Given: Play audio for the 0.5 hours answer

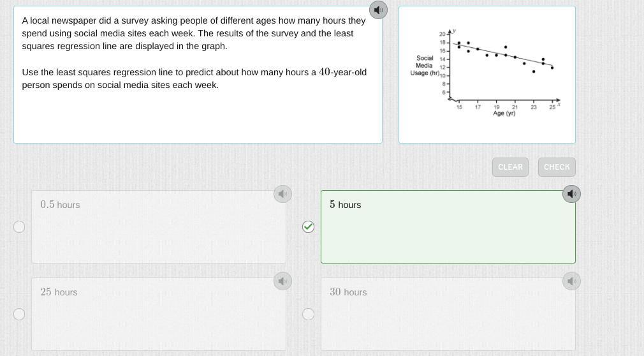Looking at the screenshot, I should (x=282, y=194).
